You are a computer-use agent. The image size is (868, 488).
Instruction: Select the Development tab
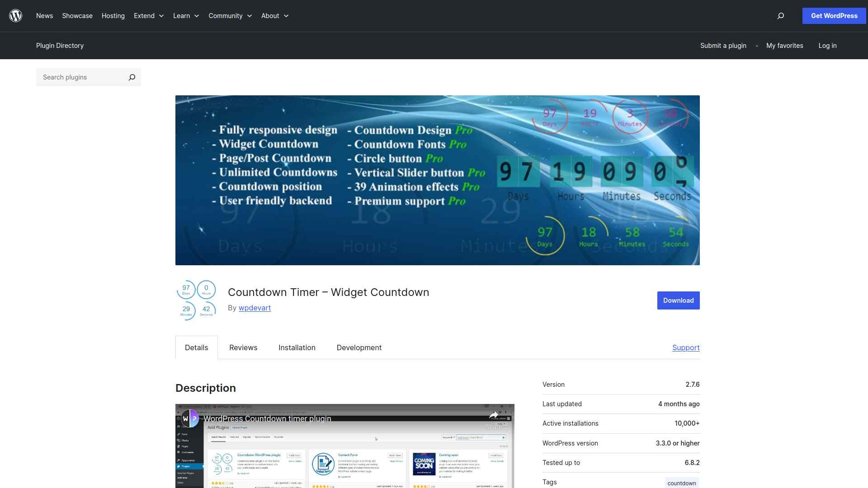(359, 347)
